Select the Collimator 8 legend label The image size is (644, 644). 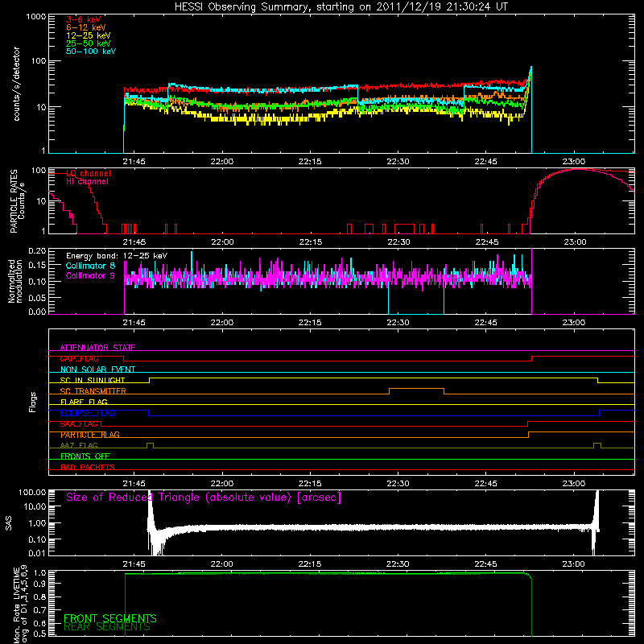click(x=90, y=266)
